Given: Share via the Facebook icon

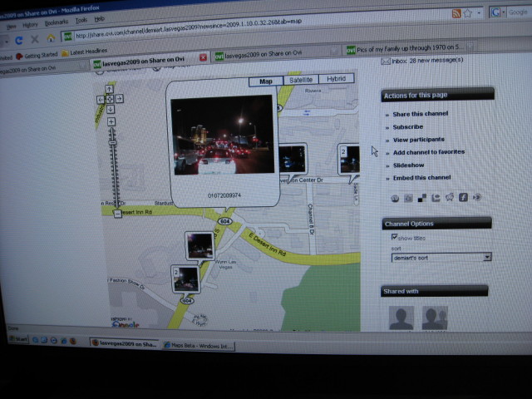Looking at the screenshot, I should pos(463,197).
